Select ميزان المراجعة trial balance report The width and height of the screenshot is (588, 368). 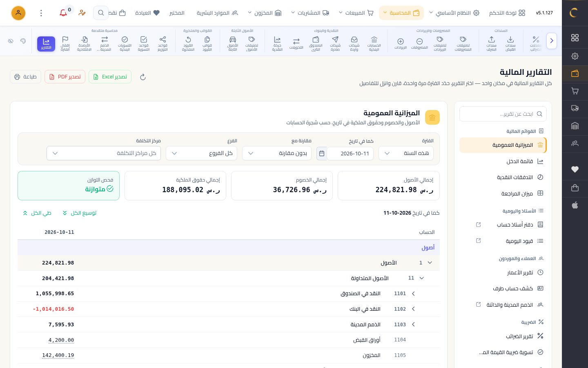[x=503, y=194]
